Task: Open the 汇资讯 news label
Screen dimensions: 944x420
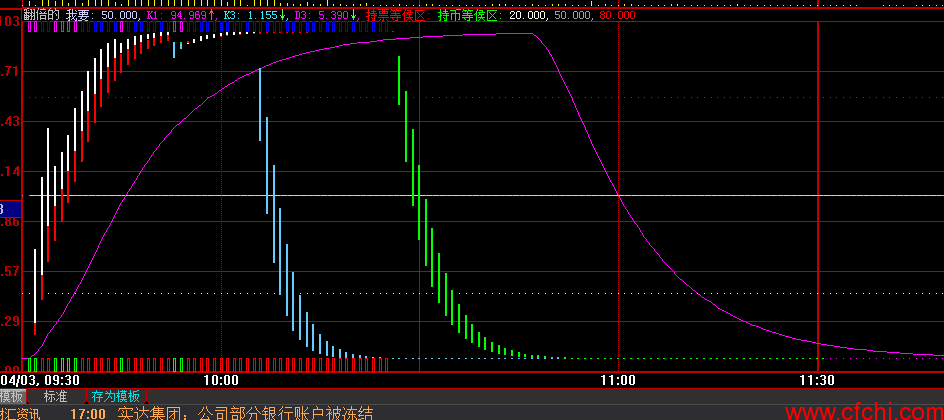Action: click(20, 414)
